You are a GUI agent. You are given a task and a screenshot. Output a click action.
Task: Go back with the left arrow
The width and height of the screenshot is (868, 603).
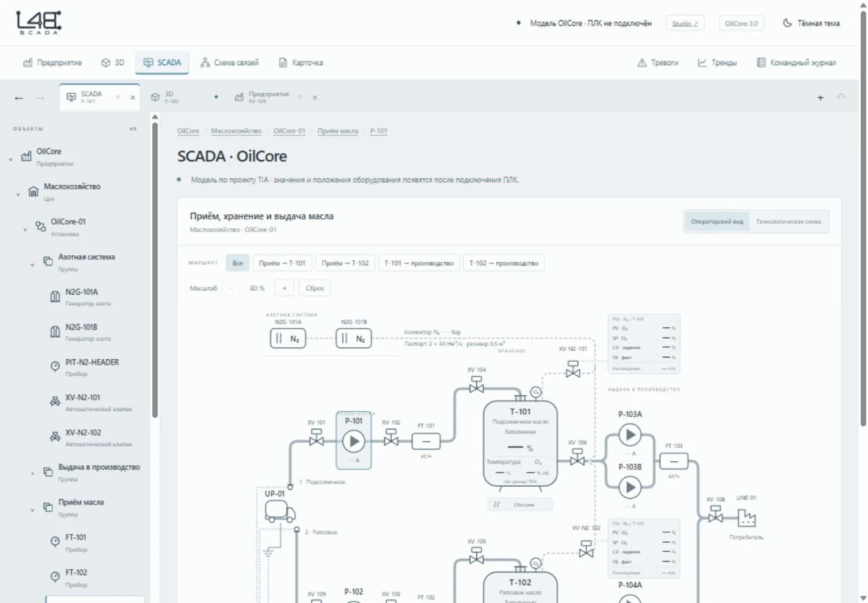point(19,98)
